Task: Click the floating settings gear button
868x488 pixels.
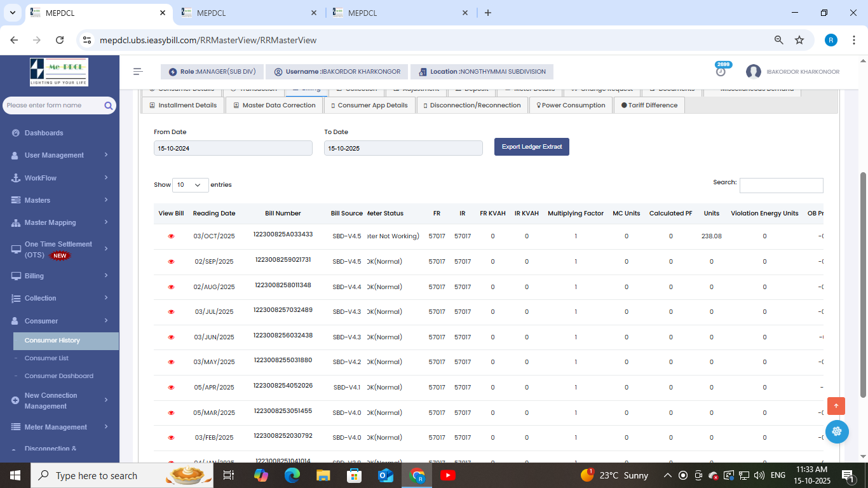Action: click(836, 431)
